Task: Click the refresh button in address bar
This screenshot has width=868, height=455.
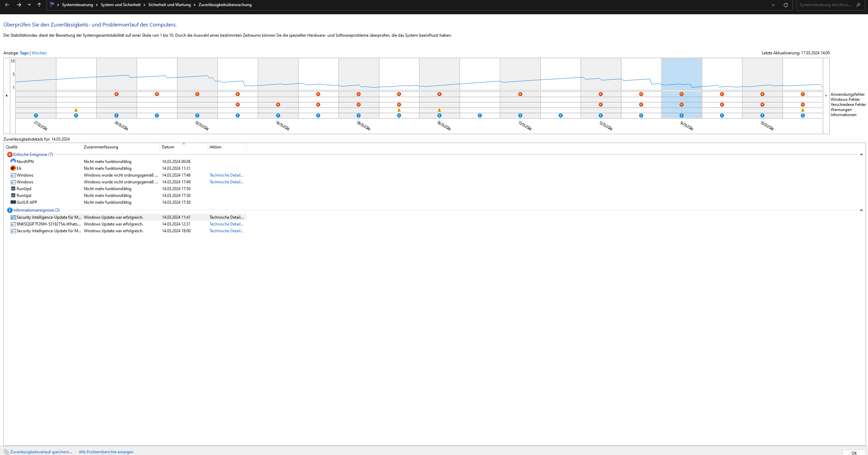Action: tap(785, 5)
